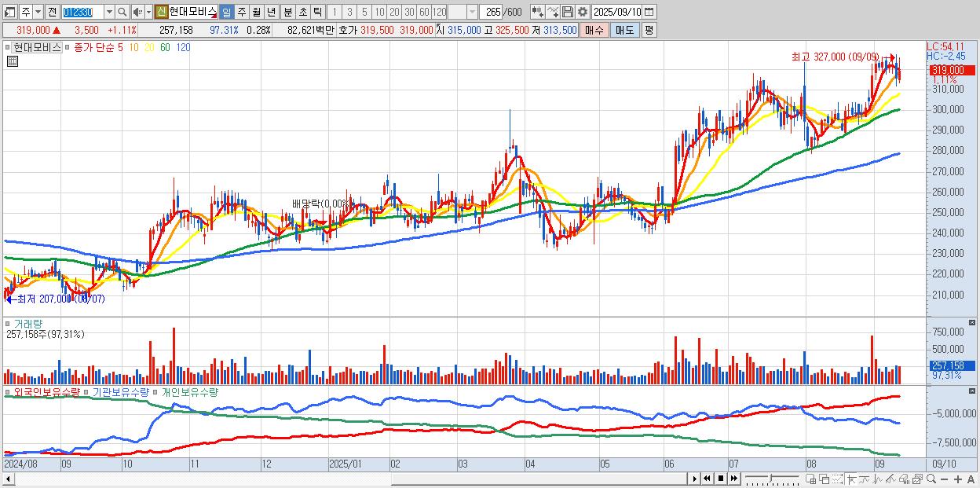This screenshot has height=488, width=980.
Task: Expand the stock code history dropdown
Action: point(109,12)
